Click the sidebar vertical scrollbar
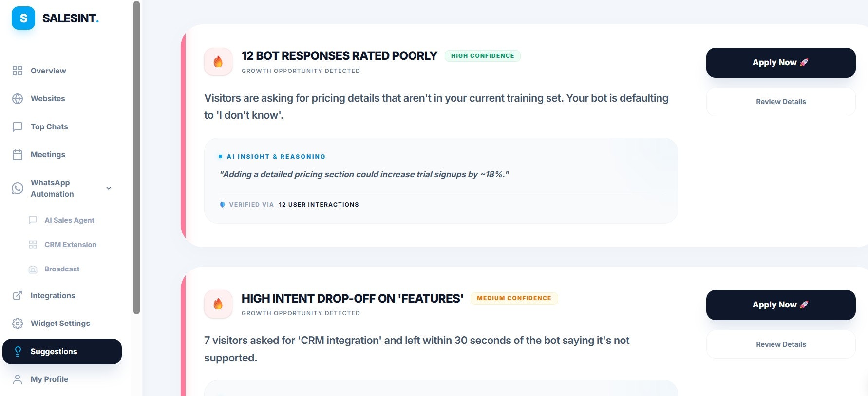 tap(136, 156)
